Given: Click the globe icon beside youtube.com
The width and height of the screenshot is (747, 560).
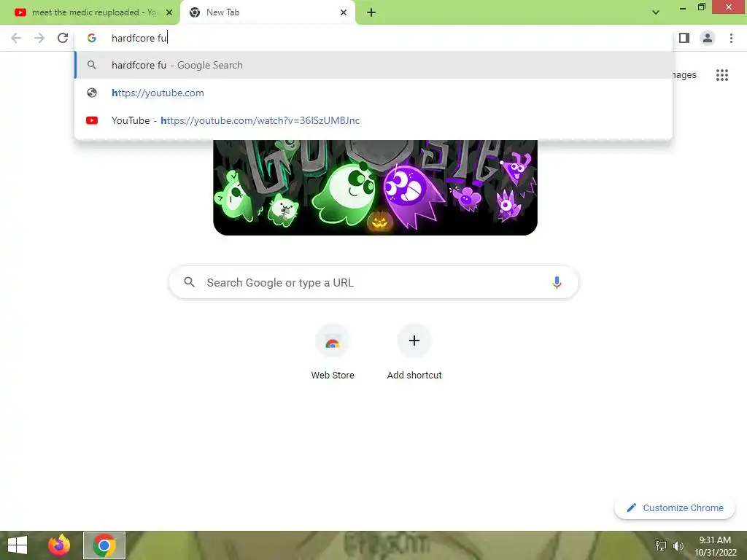Looking at the screenshot, I should [92, 93].
